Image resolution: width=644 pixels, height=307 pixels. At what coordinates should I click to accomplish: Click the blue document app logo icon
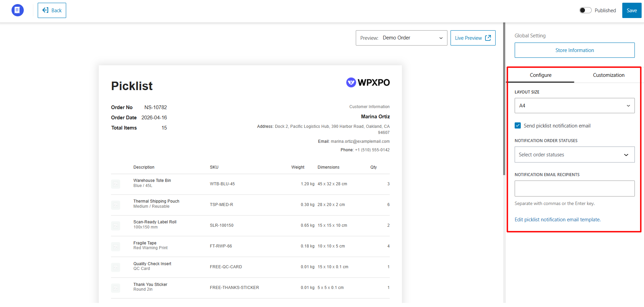pyautogui.click(x=18, y=10)
